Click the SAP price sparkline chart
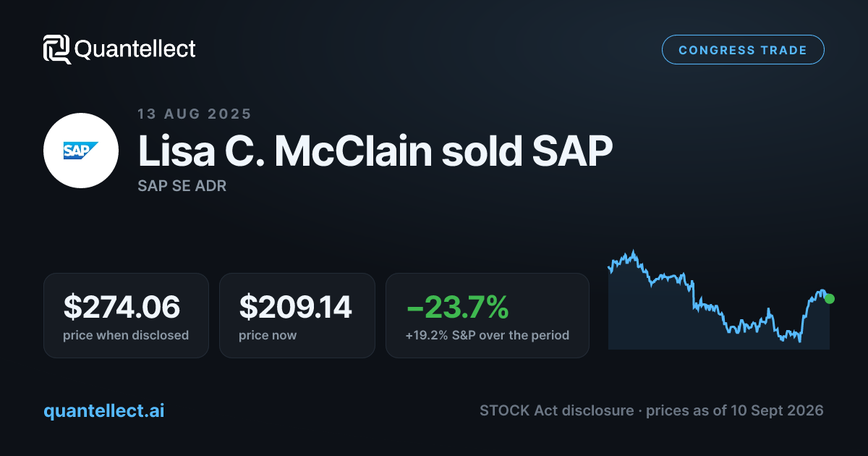This screenshot has width=868, height=456. point(719,300)
